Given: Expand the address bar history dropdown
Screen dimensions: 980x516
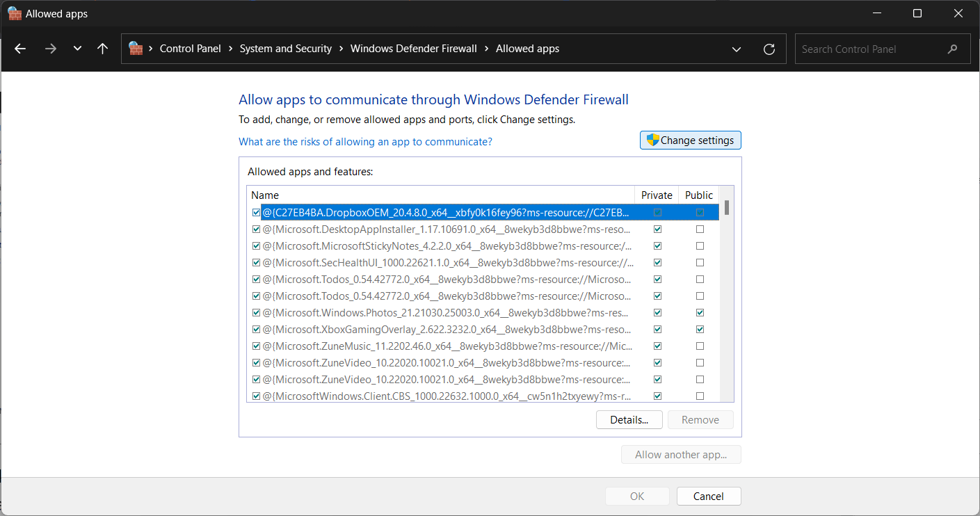Looking at the screenshot, I should (x=737, y=49).
